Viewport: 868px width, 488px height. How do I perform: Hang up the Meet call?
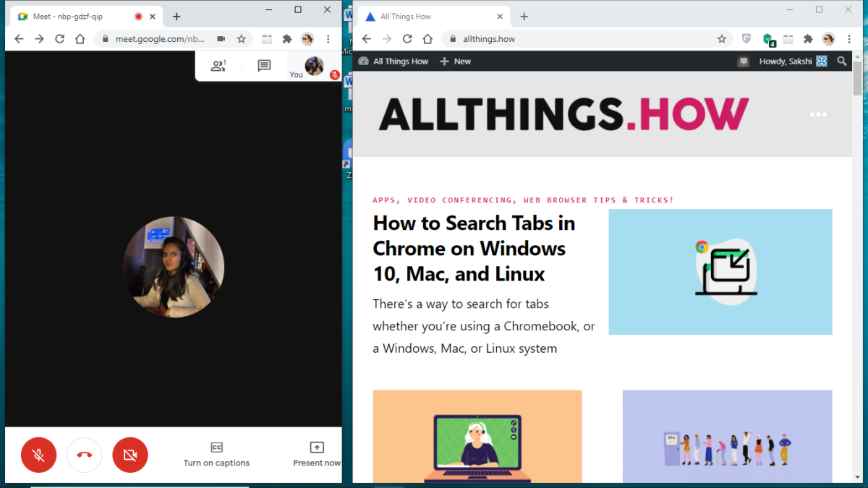pos(85,455)
